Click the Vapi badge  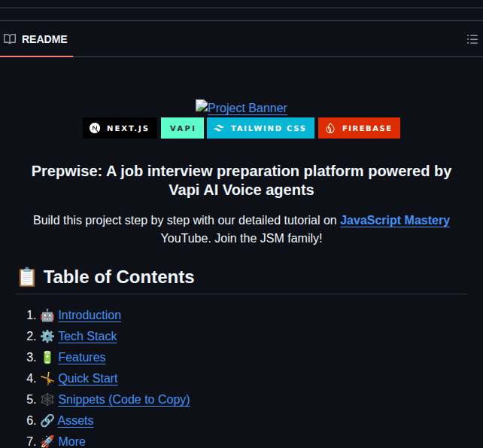[182, 128]
